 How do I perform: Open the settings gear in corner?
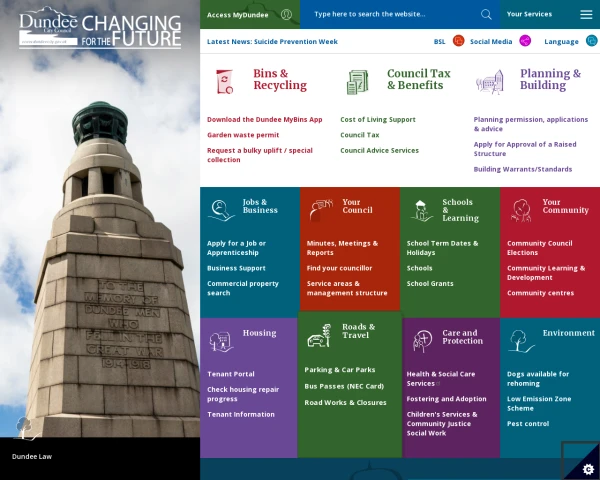[588, 469]
